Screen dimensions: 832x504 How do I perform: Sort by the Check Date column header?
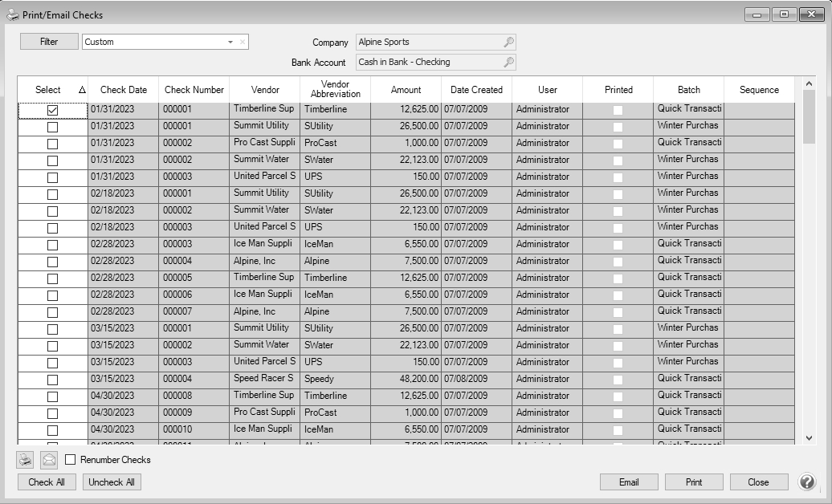(x=124, y=90)
